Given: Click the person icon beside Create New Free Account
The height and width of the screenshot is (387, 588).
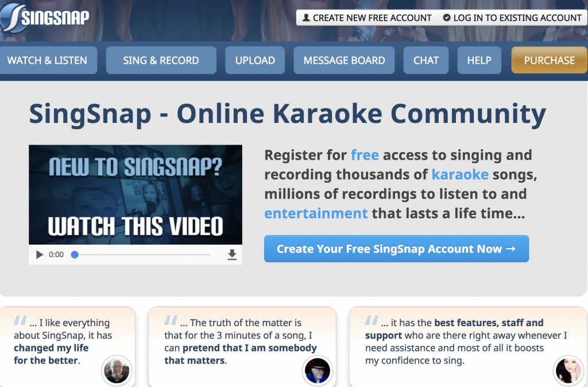Looking at the screenshot, I should 306,18.
